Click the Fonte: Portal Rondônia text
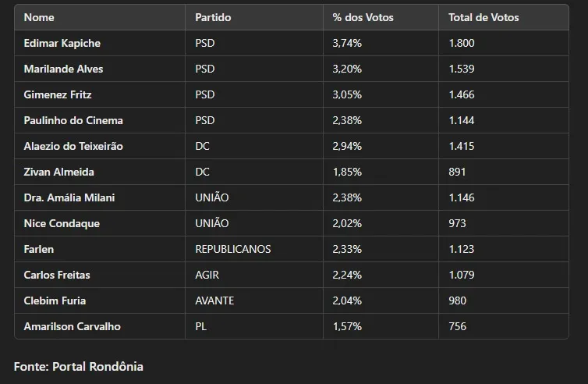The height and width of the screenshot is (384, 588). click(x=79, y=366)
